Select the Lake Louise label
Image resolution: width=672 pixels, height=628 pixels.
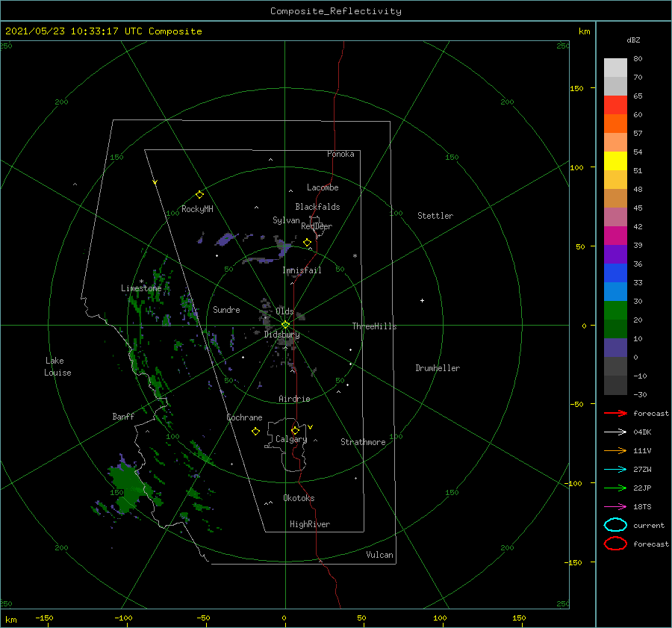(x=57, y=367)
